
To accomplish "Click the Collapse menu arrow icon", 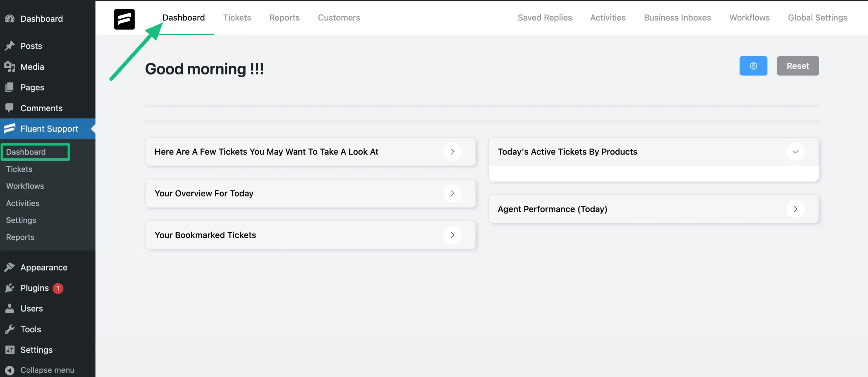I will [10, 370].
